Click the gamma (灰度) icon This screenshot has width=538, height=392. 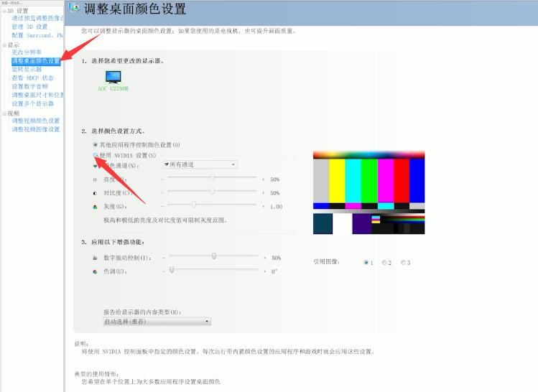(95, 207)
